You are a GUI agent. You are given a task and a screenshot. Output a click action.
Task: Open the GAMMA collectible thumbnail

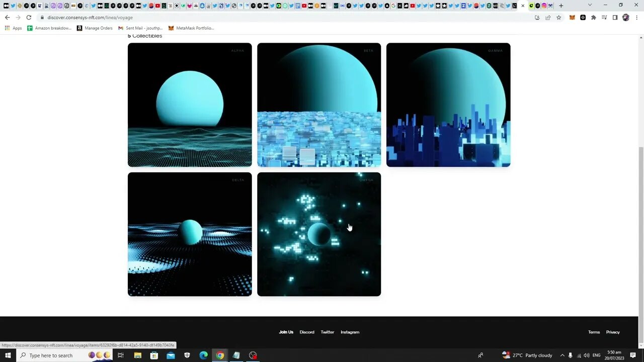click(x=448, y=105)
